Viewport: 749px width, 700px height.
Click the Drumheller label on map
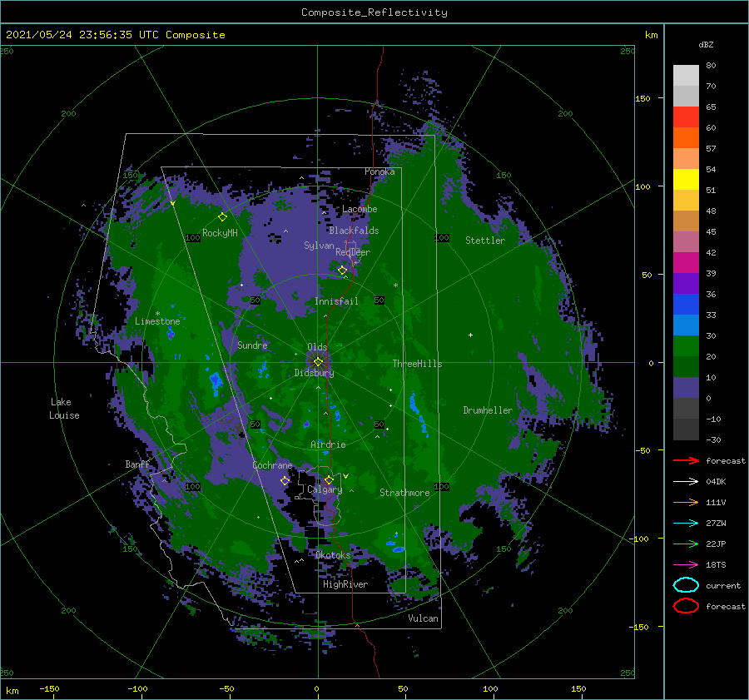[x=488, y=410]
